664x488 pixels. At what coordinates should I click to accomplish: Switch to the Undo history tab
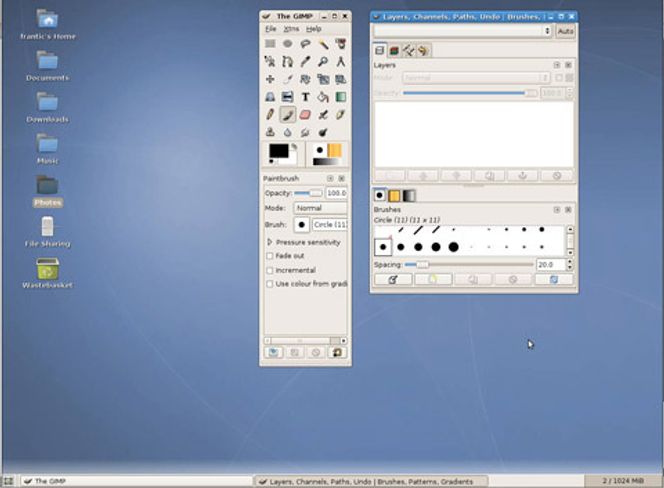click(x=423, y=51)
